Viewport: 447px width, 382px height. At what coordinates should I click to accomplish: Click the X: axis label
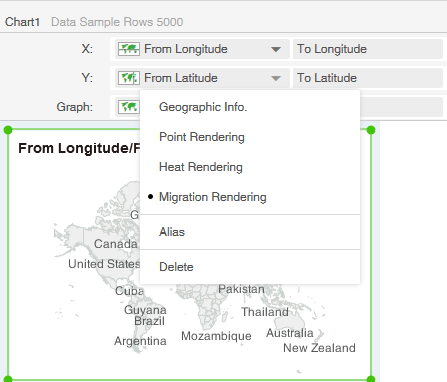tap(87, 49)
